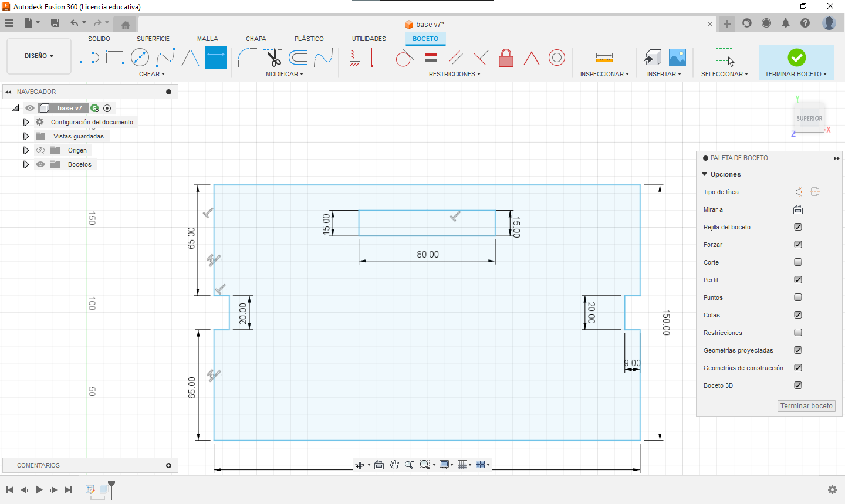Open the Data Panel grid icon

point(9,23)
